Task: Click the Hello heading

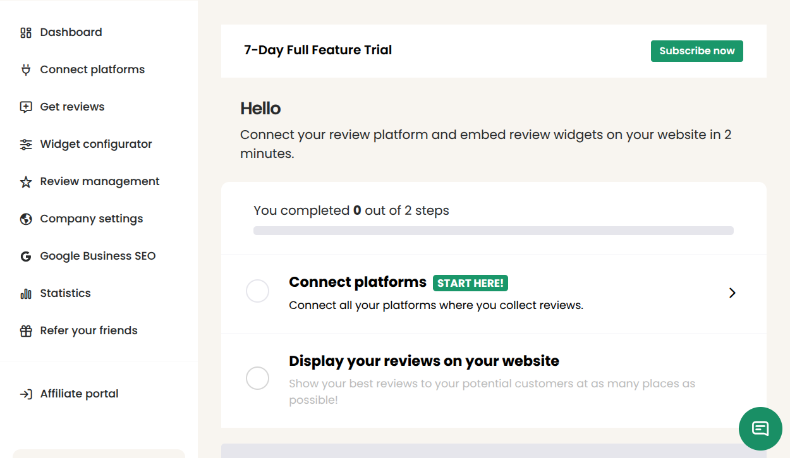Action: point(260,108)
